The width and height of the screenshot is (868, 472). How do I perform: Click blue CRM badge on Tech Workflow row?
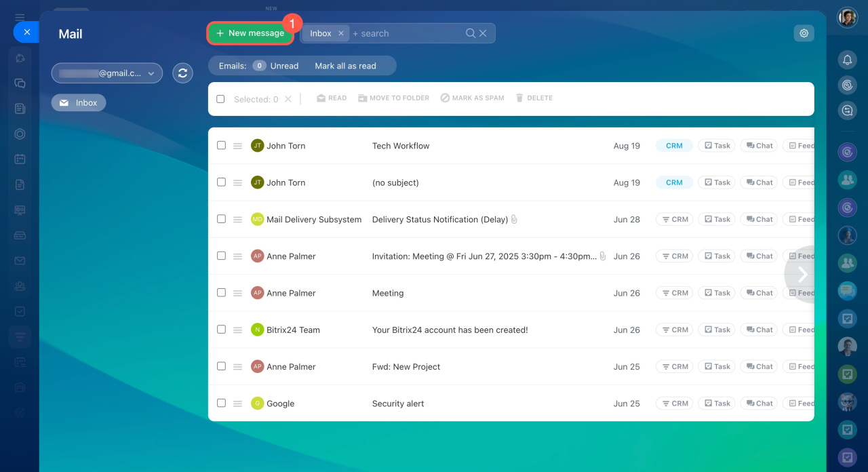click(x=674, y=146)
